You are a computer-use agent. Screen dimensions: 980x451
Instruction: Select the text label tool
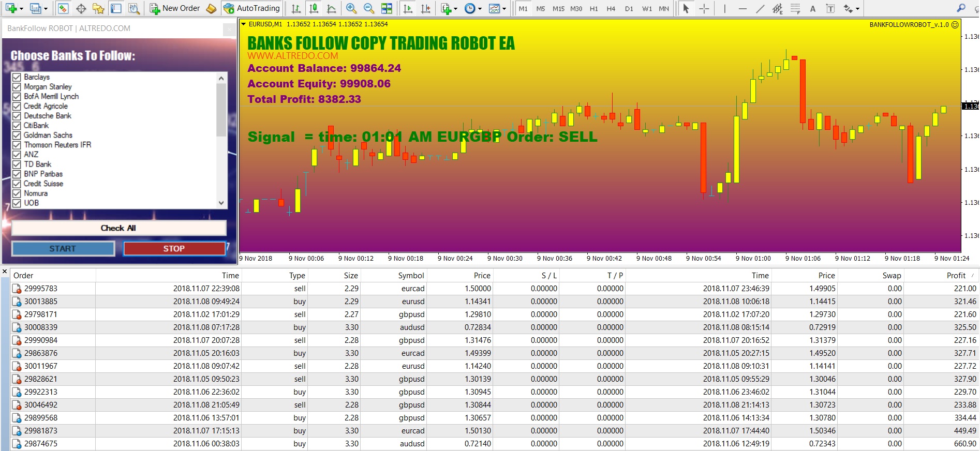(830, 8)
